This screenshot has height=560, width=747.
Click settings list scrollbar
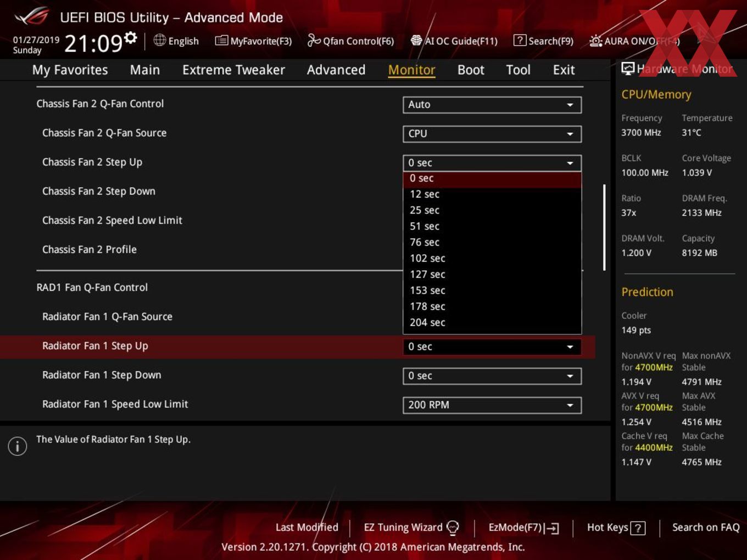(x=604, y=227)
